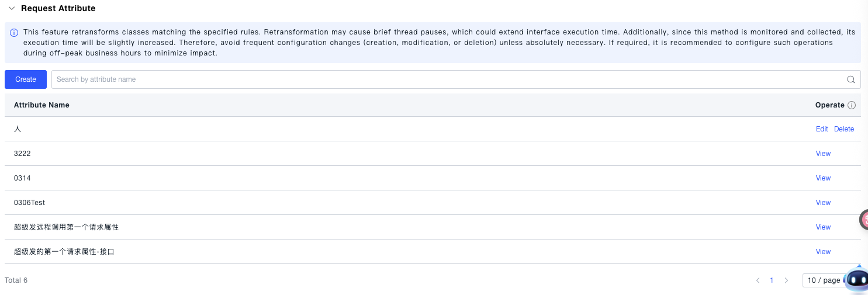868x295 pixels.
Task: Focus the Search by attribute name field
Action: pyautogui.click(x=444, y=79)
